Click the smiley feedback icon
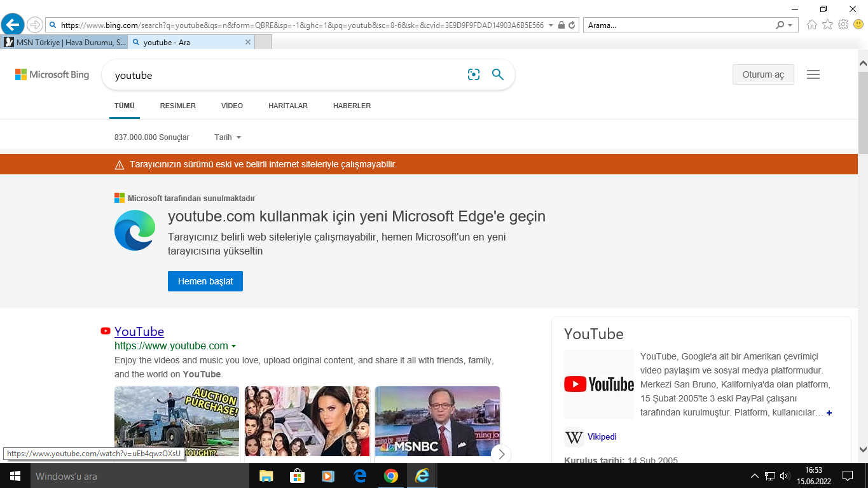This screenshot has width=868, height=488. (858, 25)
